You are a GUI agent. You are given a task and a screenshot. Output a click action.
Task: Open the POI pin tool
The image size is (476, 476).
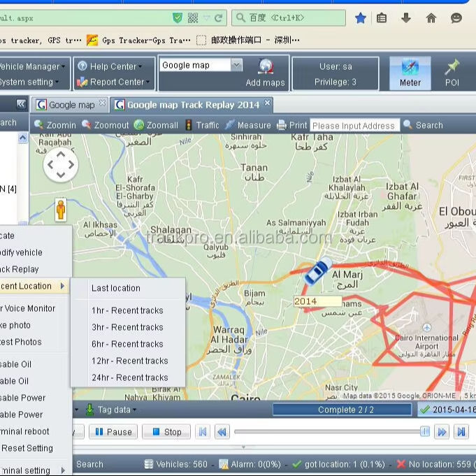pyautogui.click(x=452, y=73)
